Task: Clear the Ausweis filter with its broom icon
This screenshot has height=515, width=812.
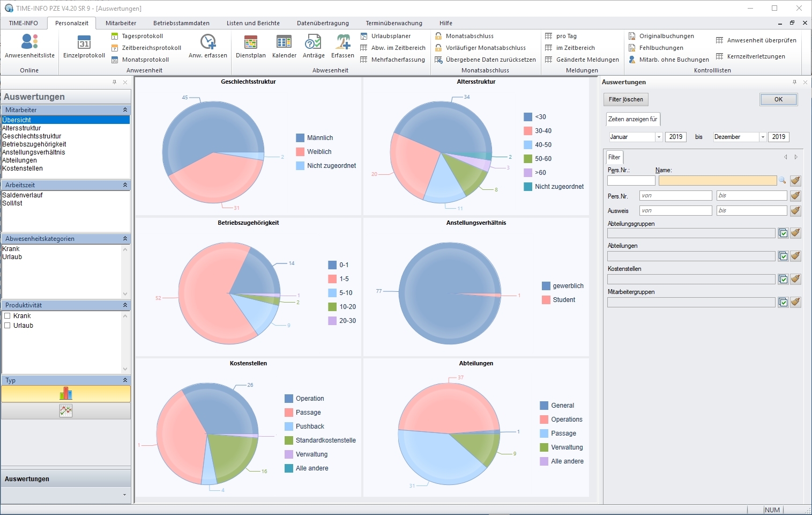Action: [x=795, y=211]
